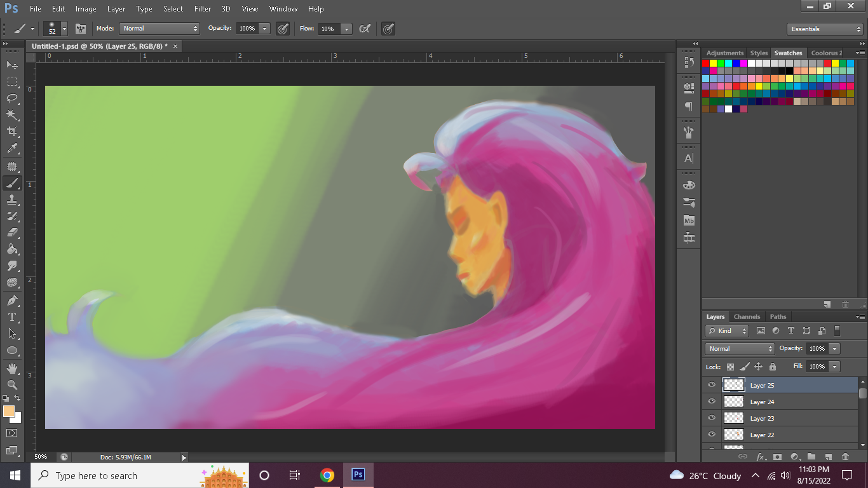Toggle the Brush panel

pyautogui.click(x=81, y=29)
